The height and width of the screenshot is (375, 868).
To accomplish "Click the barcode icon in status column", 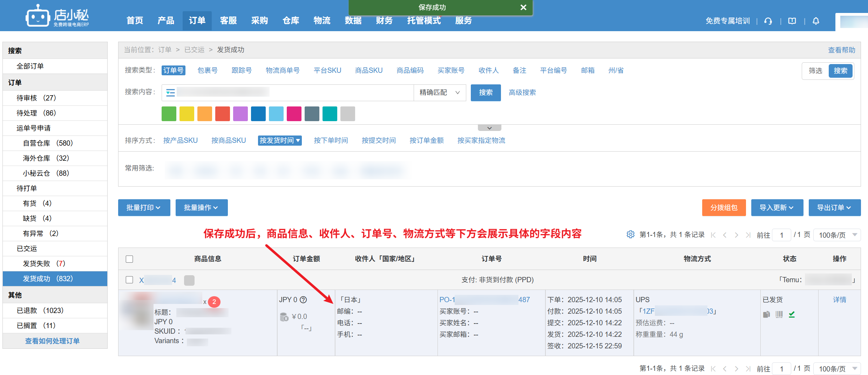I will [779, 314].
